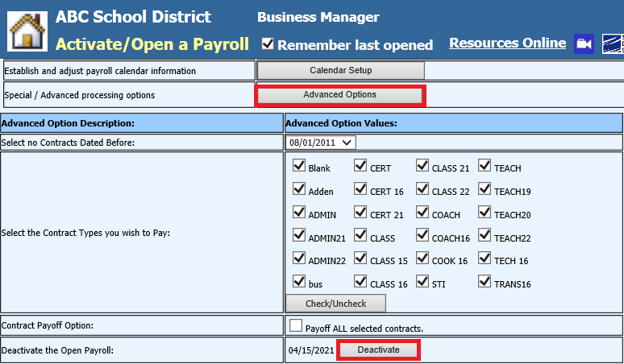This screenshot has height=364, width=624.
Task: Click the Calendar Setup button
Action: click(340, 71)
